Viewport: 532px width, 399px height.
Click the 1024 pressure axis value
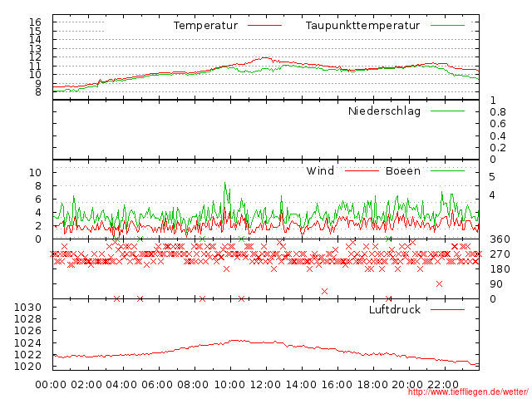click(27, 343)
